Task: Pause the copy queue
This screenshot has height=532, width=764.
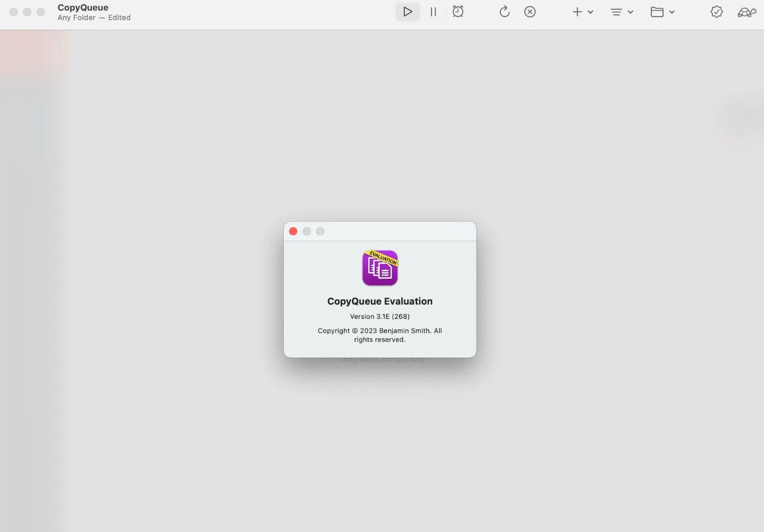Action: pyautogui.click(x=433, y=12)
